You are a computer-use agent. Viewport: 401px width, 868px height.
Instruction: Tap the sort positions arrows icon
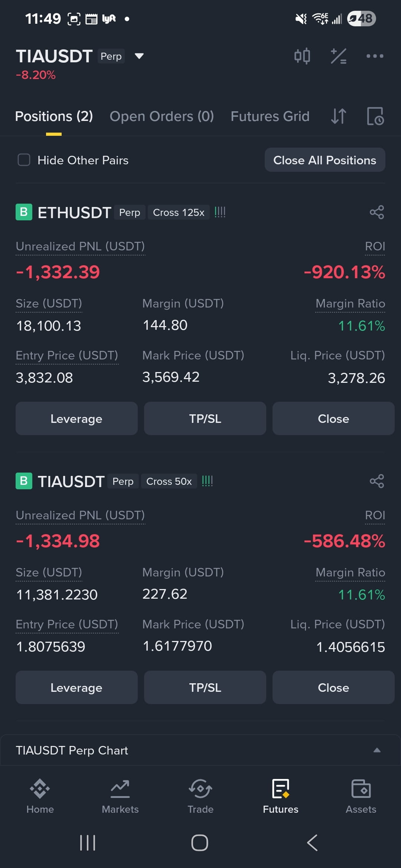tap(339, 116)
